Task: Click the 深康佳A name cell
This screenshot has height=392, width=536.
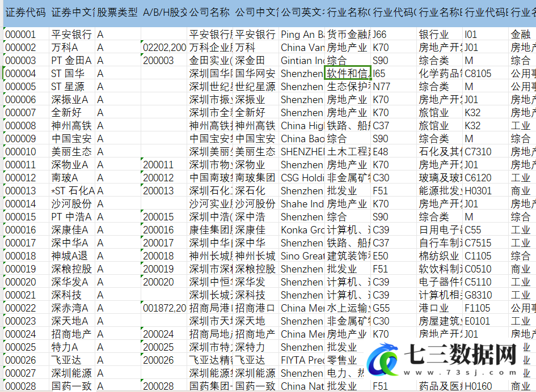Action: 72,230
